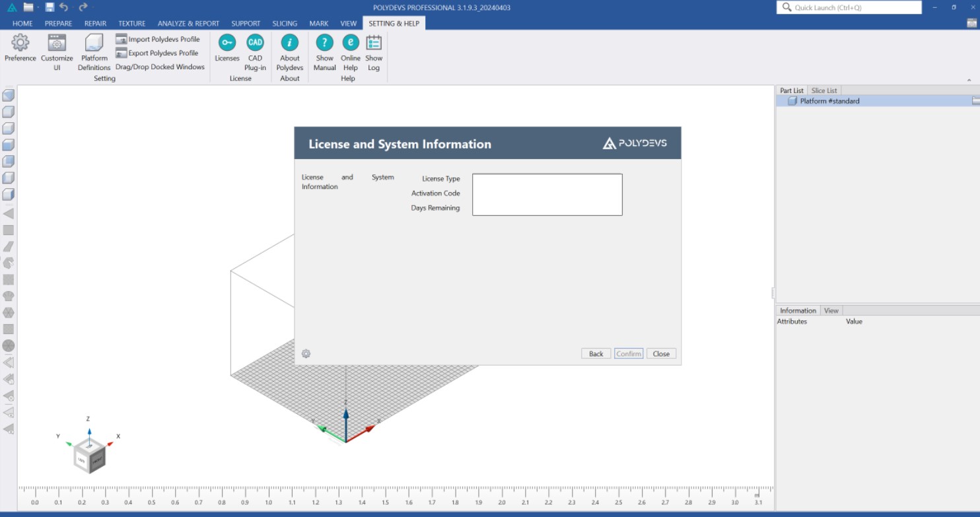Click the license info text box
This screenshot has width=980, height=517.
tap(547, 195)
